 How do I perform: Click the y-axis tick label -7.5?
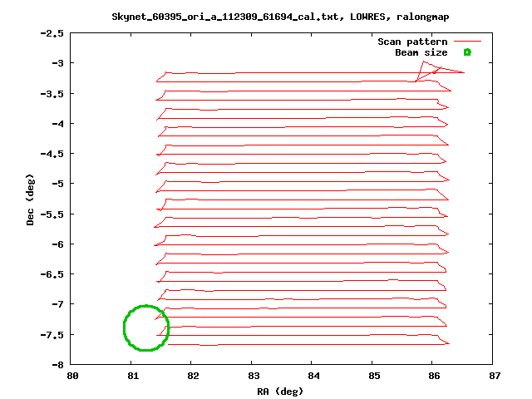(52, 335)
